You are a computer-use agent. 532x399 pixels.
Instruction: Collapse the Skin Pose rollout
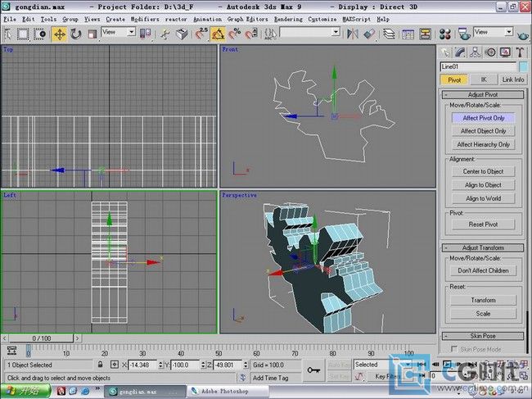point(483,336)
